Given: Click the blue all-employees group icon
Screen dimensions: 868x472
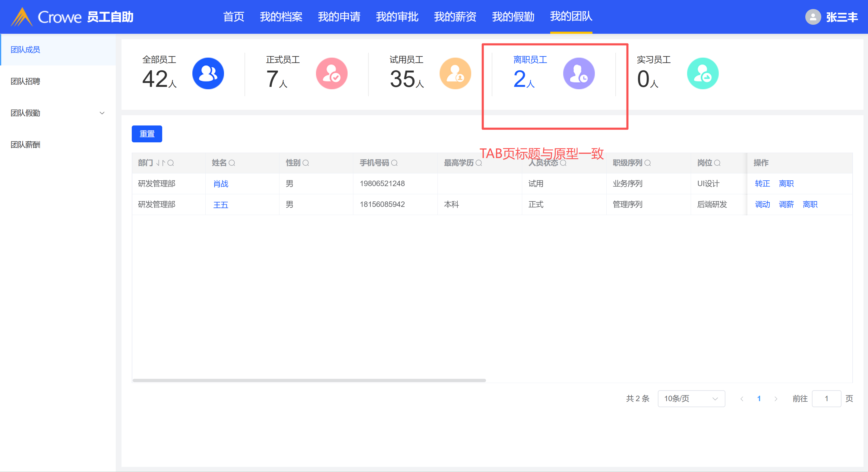Looking at the screenshot, I should click(208, 74).
